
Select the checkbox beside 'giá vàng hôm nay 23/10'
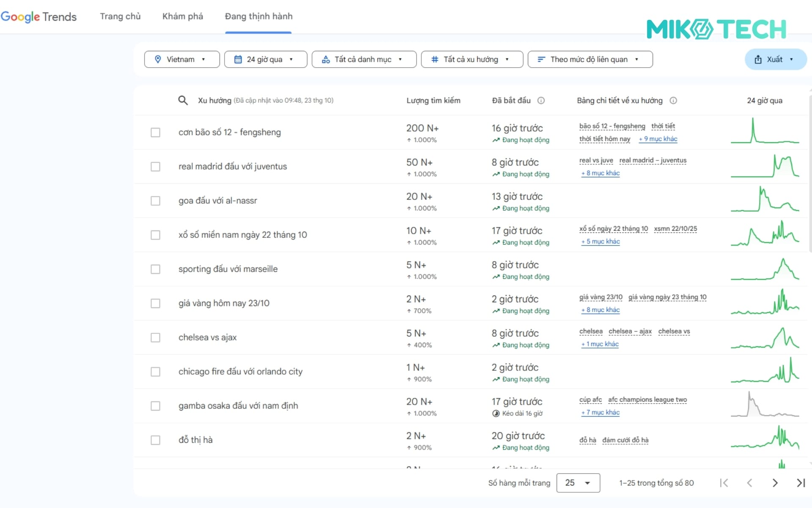point(156,304)
